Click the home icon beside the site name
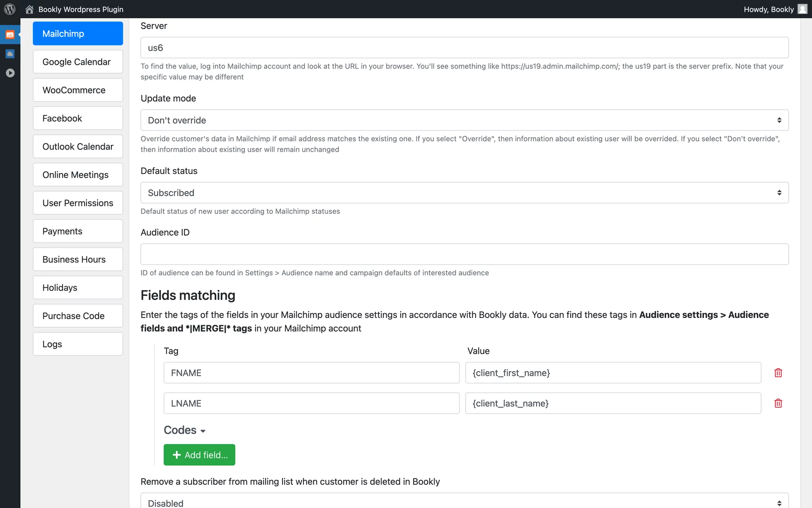The height and width of the screenshot is (508, 812). (29, 9)
